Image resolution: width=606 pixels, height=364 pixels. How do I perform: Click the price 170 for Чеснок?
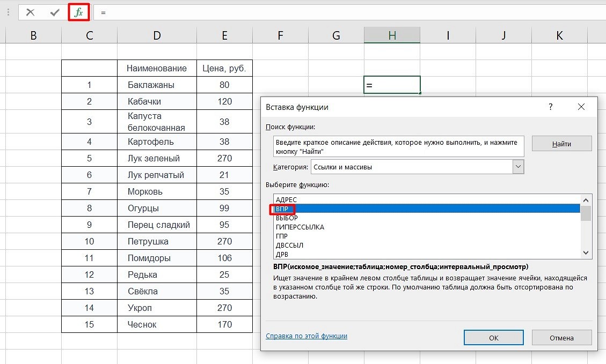[x=224, y=324]
